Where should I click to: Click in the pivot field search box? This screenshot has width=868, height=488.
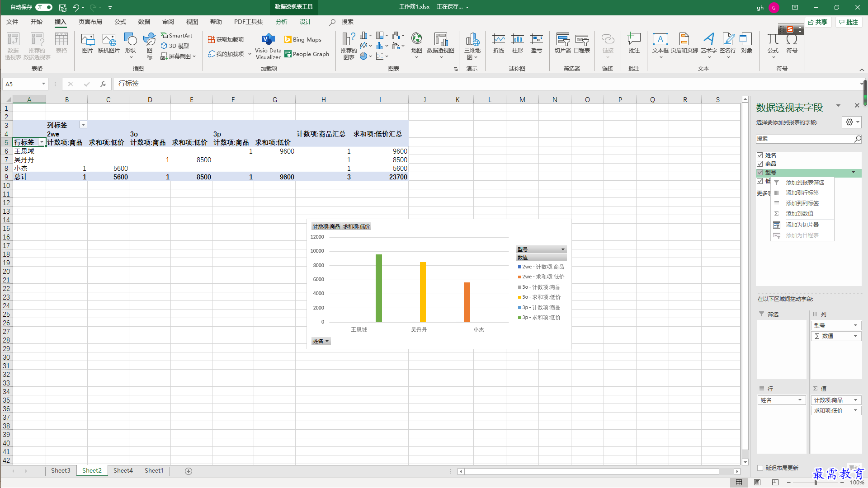coord(805,139)
